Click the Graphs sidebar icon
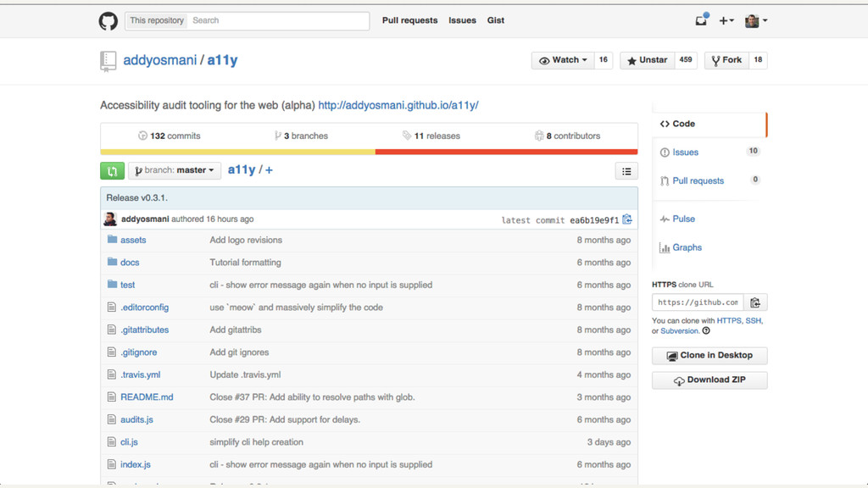This screenshot has height=488, width=868. pyautogui.click(x=665, y=248)
